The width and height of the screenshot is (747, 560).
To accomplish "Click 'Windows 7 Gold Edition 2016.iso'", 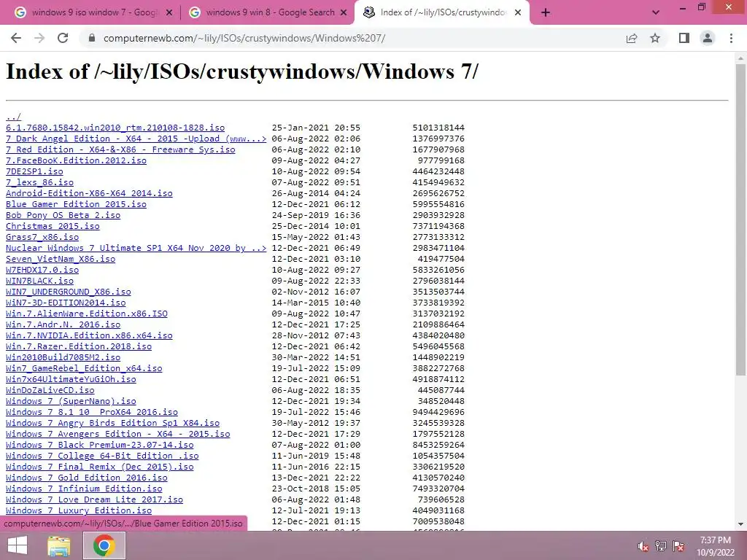I will (87, 478).
